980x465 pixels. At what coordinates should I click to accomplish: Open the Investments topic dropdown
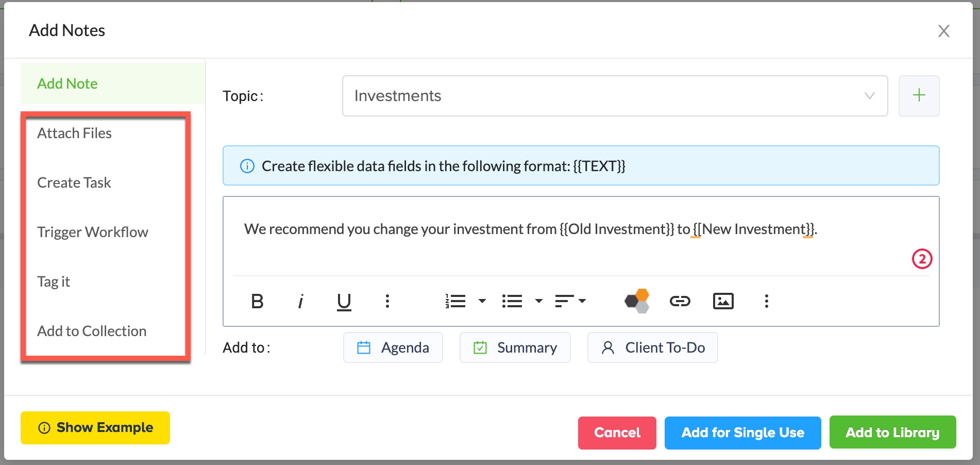pos(614,96)
